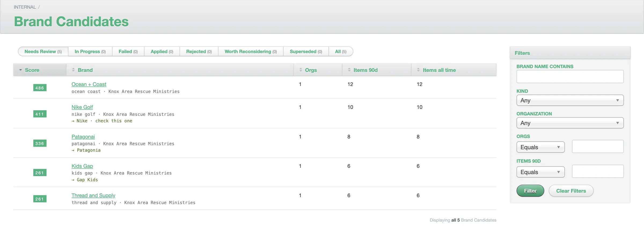
Task: Click the Orgs column sort arrows
Action: pos(301,70)
